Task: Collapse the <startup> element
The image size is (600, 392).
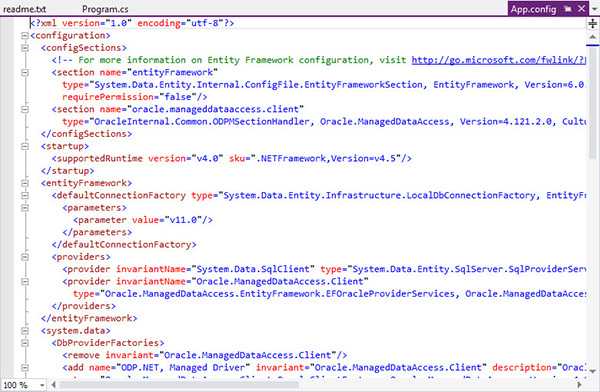Action: 24,146
